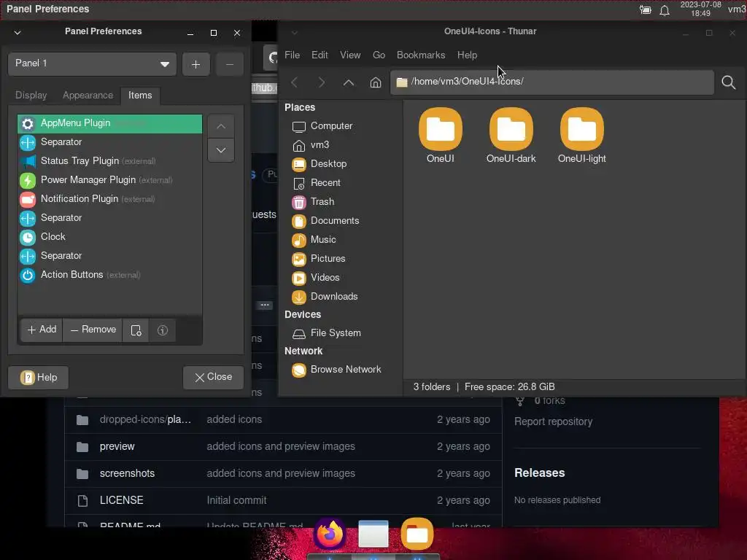This screenshot has height=560, width=747.
Task: Remove current panel with minus button
Action: click(230, 64)
